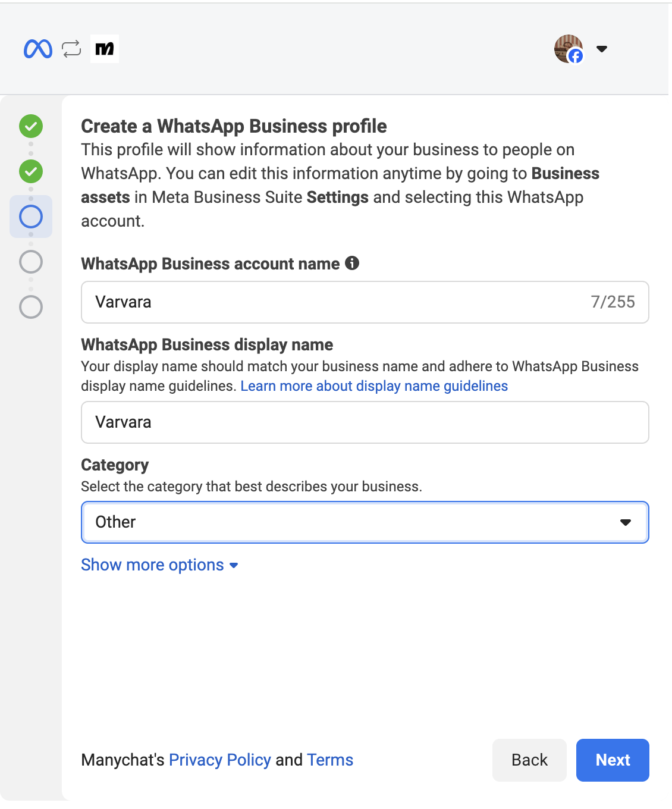Click the second completed step checkmark
Screen dimensions: 672x809
coord(30,171)
